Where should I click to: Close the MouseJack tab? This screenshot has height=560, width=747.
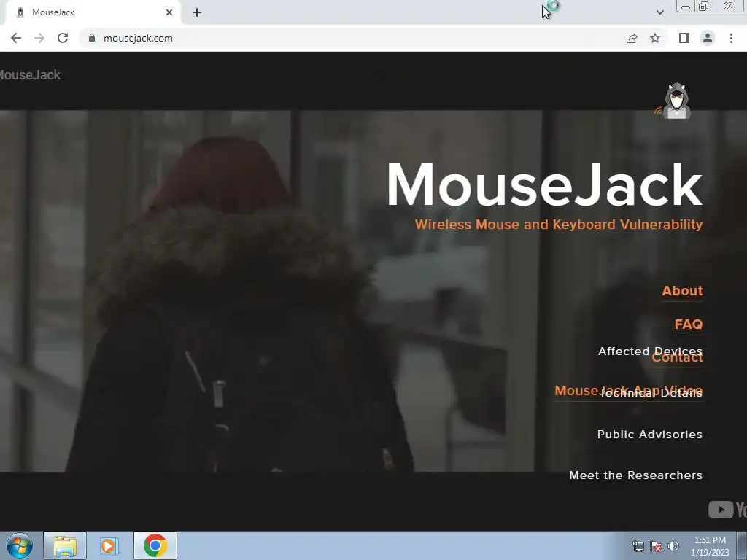(169, 12)
